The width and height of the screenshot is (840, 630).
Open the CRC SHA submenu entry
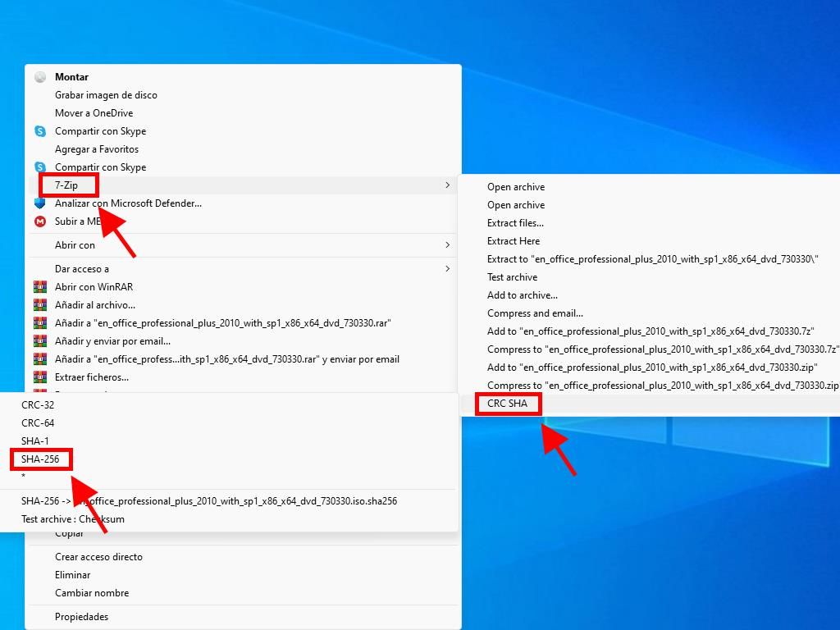(507, 404)
